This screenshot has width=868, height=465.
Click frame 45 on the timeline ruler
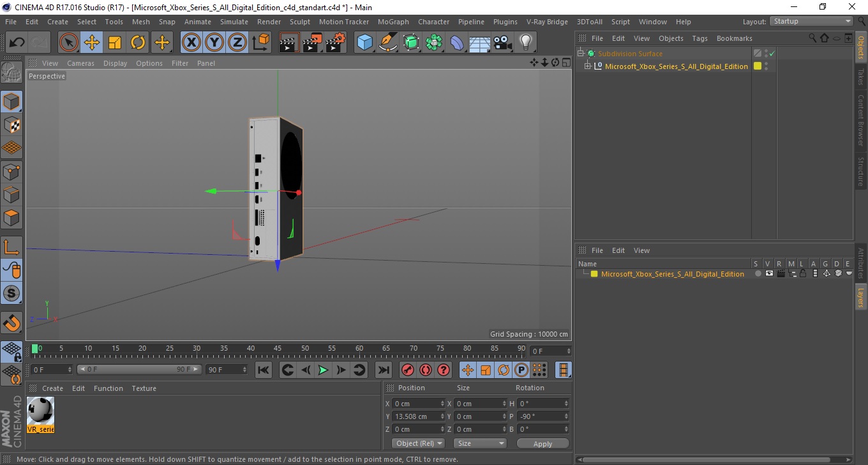pyautogui.click(x=278, y=349)
